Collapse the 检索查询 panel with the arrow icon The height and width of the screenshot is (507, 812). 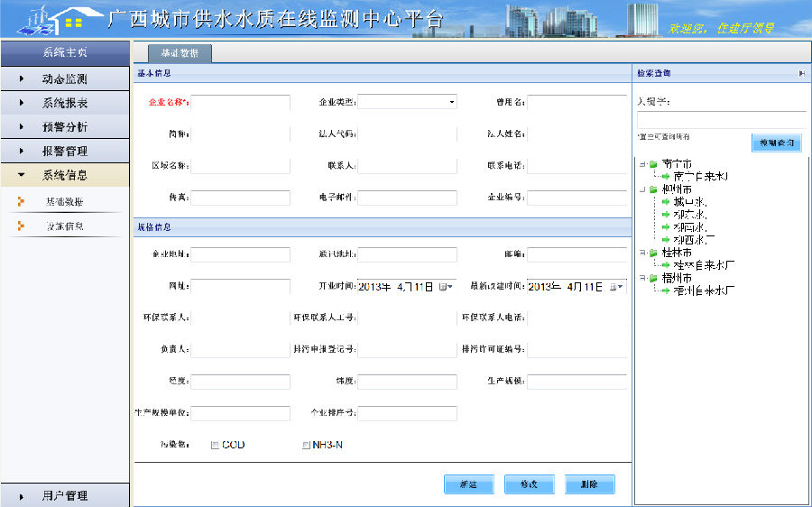point(801,73)
